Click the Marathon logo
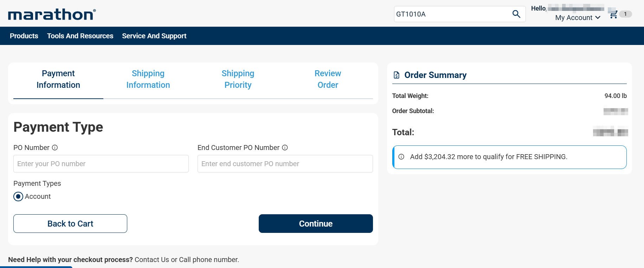This screenshot has width=644, height=268. pyautogui.click(x=52, y=14)
